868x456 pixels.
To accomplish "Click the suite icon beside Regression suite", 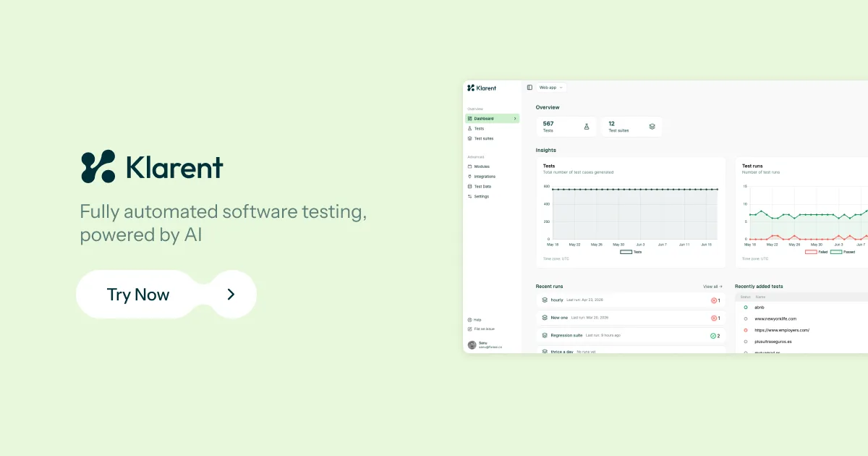I will click(x=545, y=336).
